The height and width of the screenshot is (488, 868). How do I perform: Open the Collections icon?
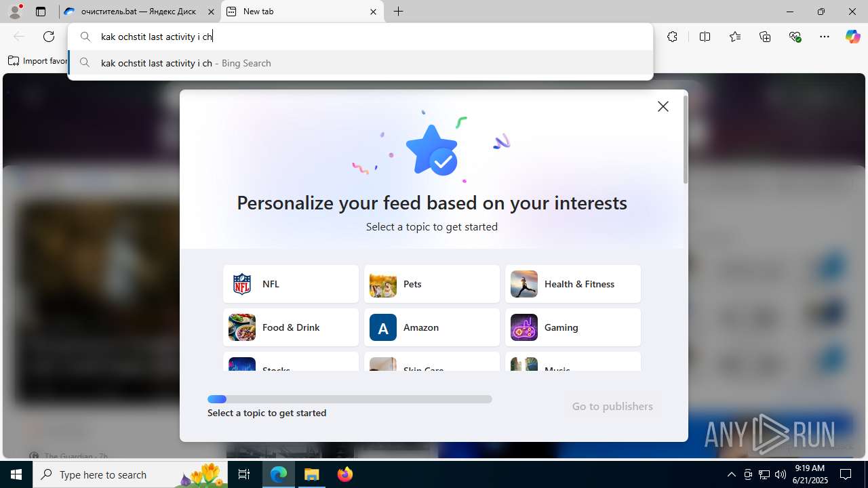[765, 37]
